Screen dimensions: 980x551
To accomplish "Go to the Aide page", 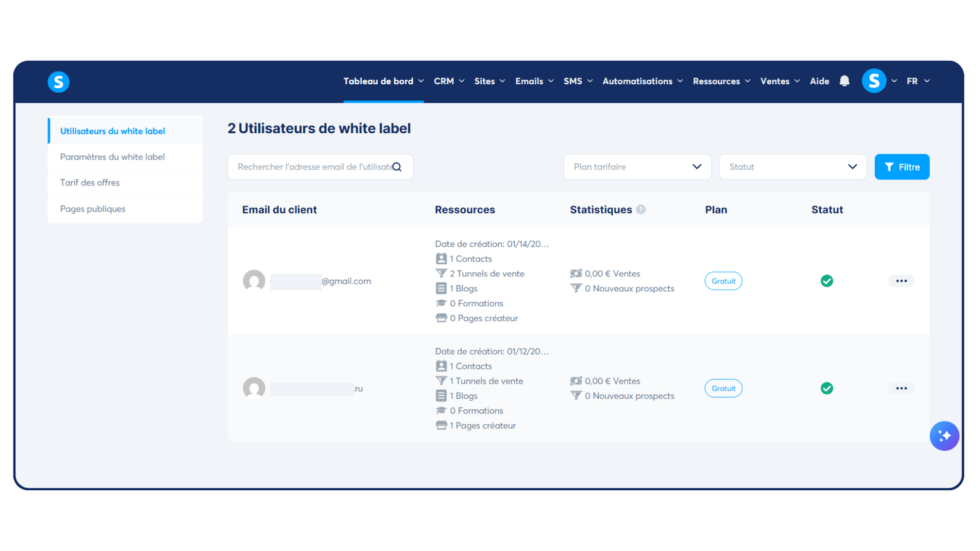I will pos(819,81).
